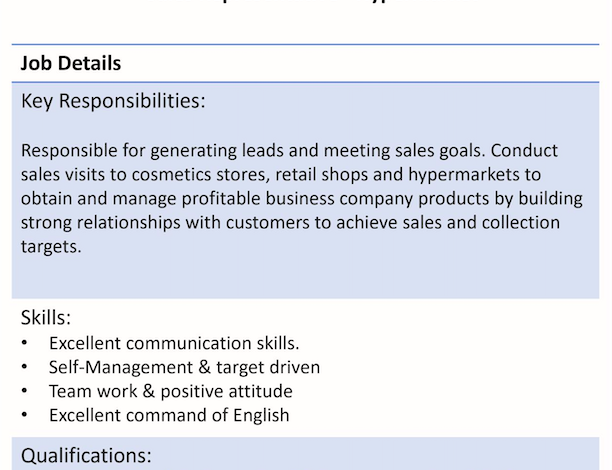The image size is (612, 470).
Task: Click the blue line above Job Details
Action: [x=305, y=45]
